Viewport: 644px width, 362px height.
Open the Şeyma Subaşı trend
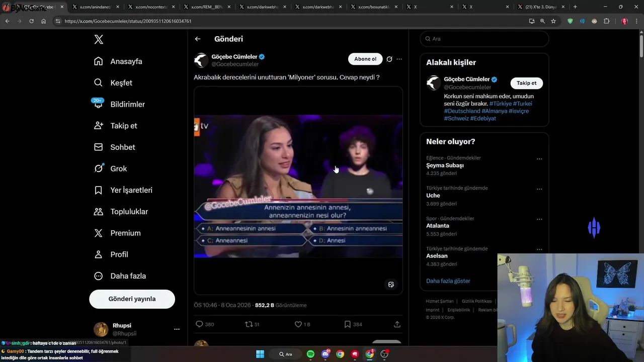pos(445,165)
